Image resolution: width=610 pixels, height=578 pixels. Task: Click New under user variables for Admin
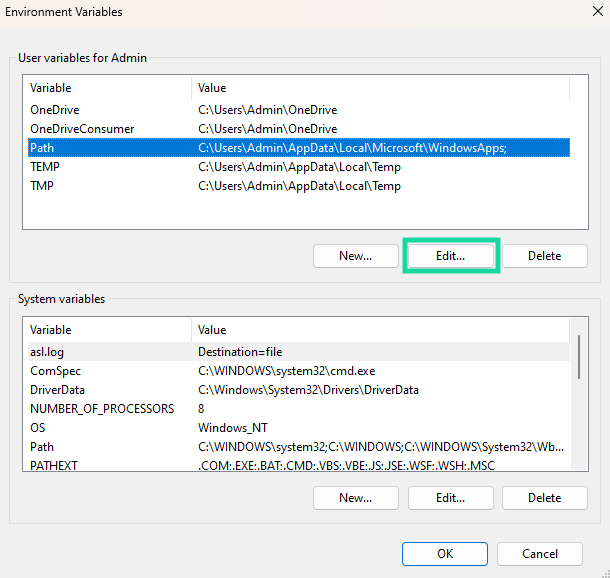pyautogui.click(x=355, y=256)
